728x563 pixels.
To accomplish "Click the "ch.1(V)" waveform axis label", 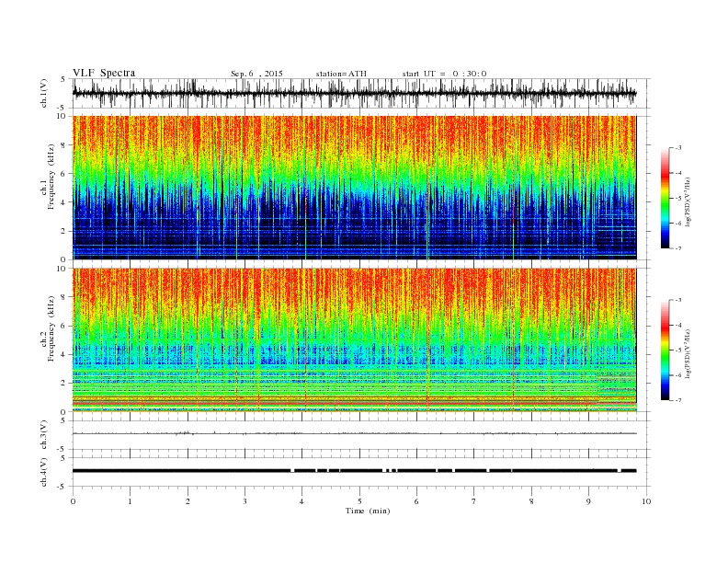I will [44, 93].
